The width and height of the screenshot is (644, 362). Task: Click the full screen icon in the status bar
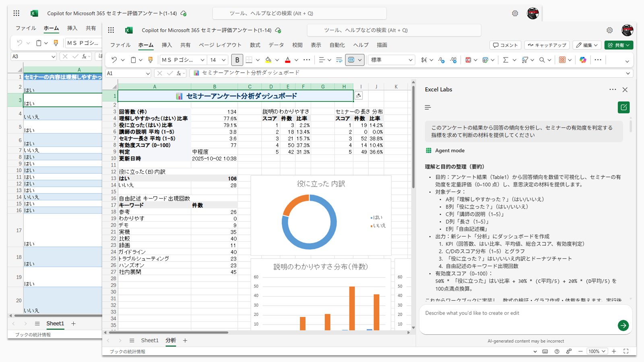coord(626,351)
